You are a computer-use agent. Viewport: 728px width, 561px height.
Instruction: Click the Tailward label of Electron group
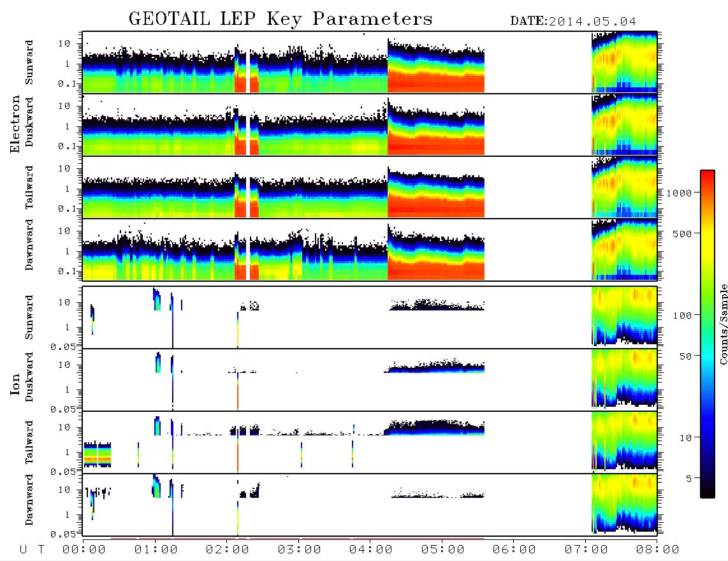pos(29,187)
